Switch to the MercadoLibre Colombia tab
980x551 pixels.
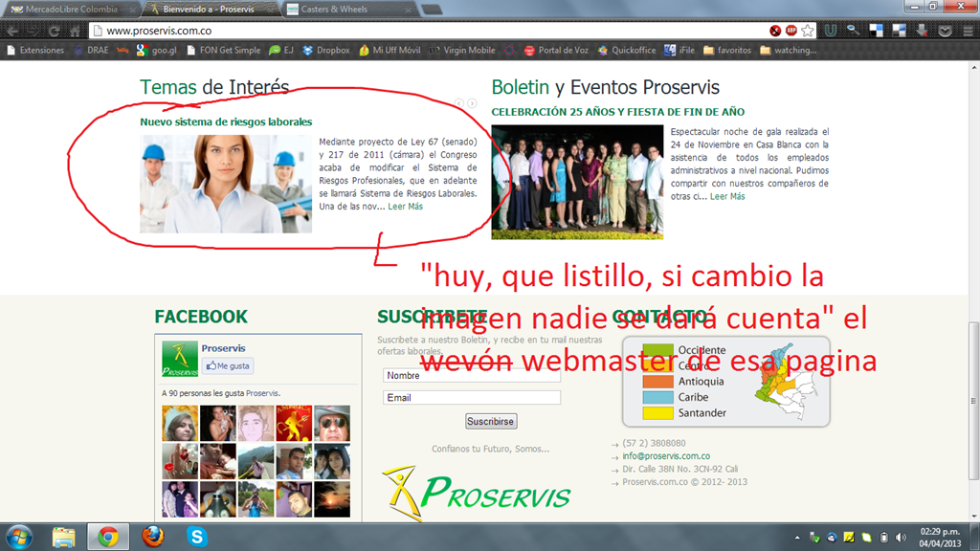[x=69, y=9]
